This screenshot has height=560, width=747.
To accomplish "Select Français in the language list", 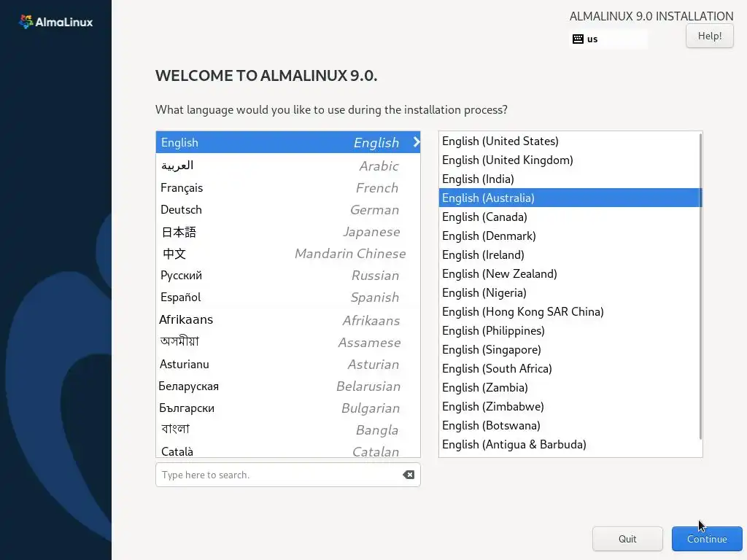I will pos(287,187).
